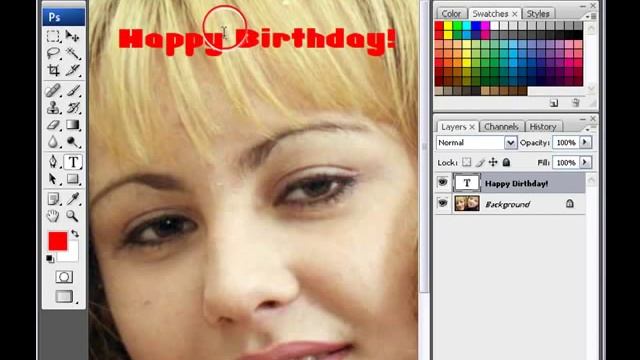Delete swatch using trash icon
Screen dimensions: 640x360
pos(576,103)
